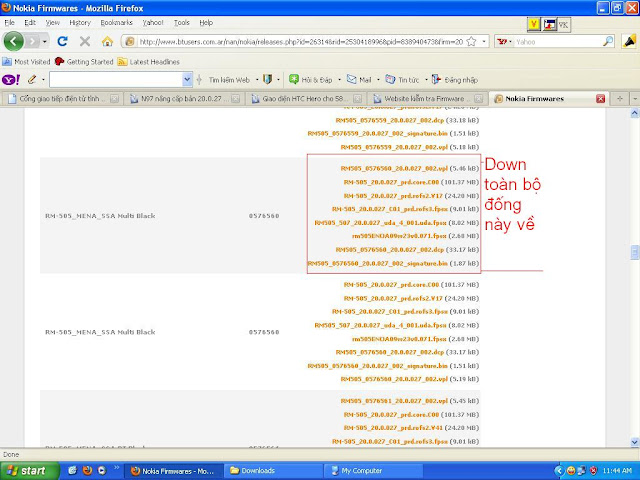Click the yellow Y icon at top right
This screenshot has height=480, width=640.
533,25
